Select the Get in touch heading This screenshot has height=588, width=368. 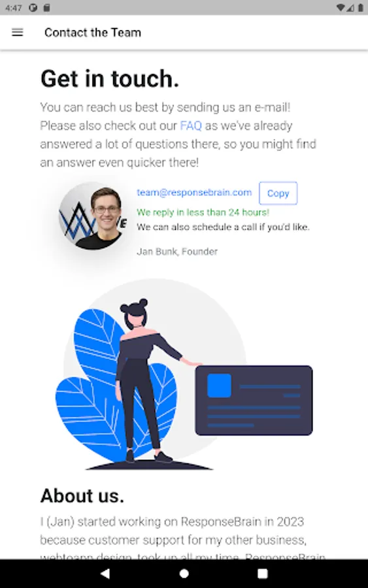(110, 79)
